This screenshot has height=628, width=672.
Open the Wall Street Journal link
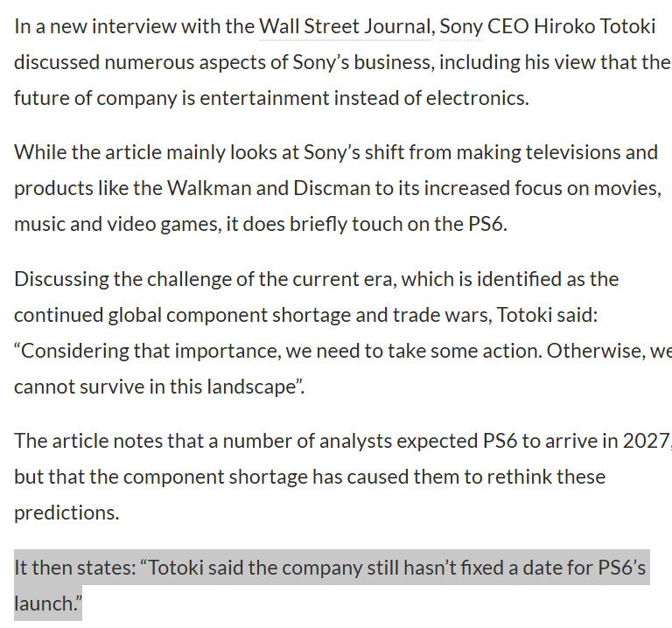(345, 26)
